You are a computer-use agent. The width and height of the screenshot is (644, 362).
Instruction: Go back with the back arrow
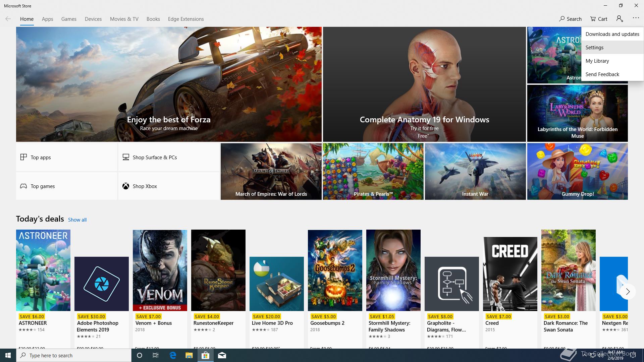pyautogui.click(x=8, y=19)
